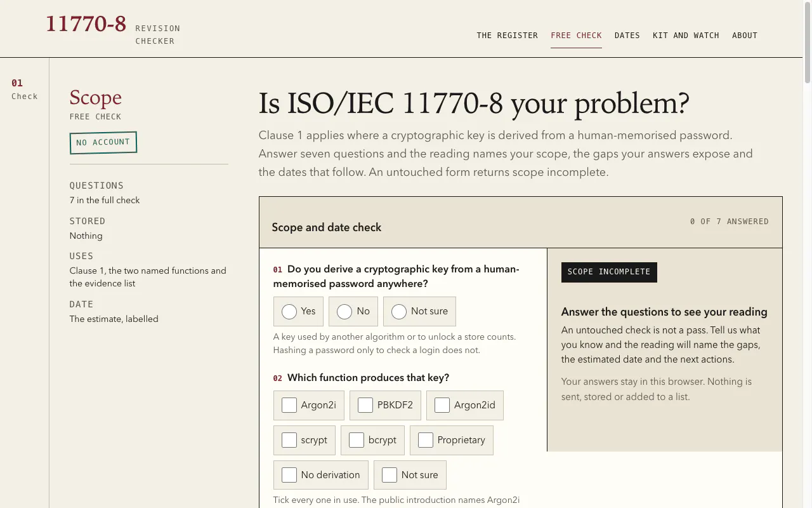This screenshot has width=812, height=508.
Task: Click the No Account stamp badge
Action: tap(103, 142)
